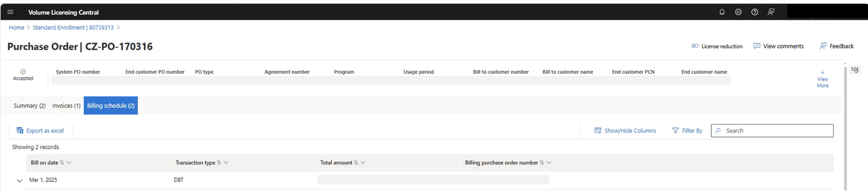
Task: Open the Invoices (1) tab
Action: (x=66, y=106)
